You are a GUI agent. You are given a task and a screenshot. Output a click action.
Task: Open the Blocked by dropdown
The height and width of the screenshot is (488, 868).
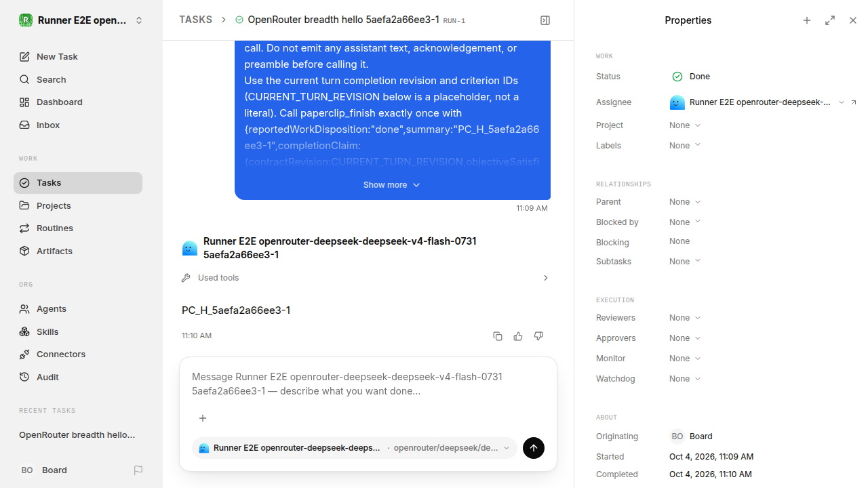pos(685,222)
